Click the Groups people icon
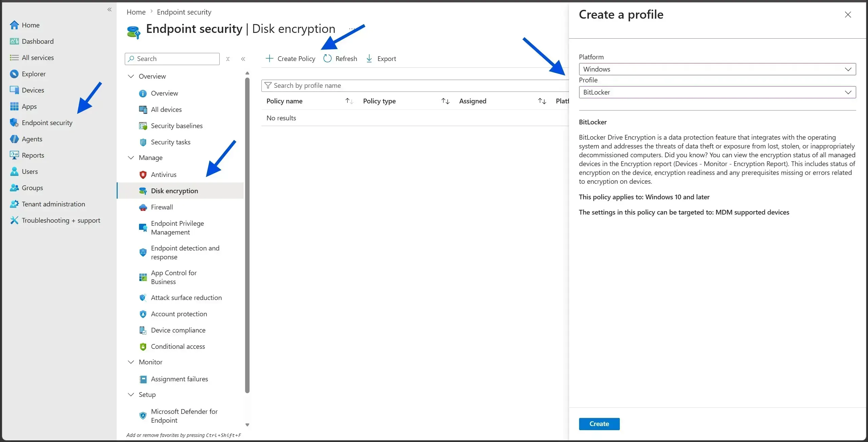Screen dimensions: 868x442 [14, 188]
